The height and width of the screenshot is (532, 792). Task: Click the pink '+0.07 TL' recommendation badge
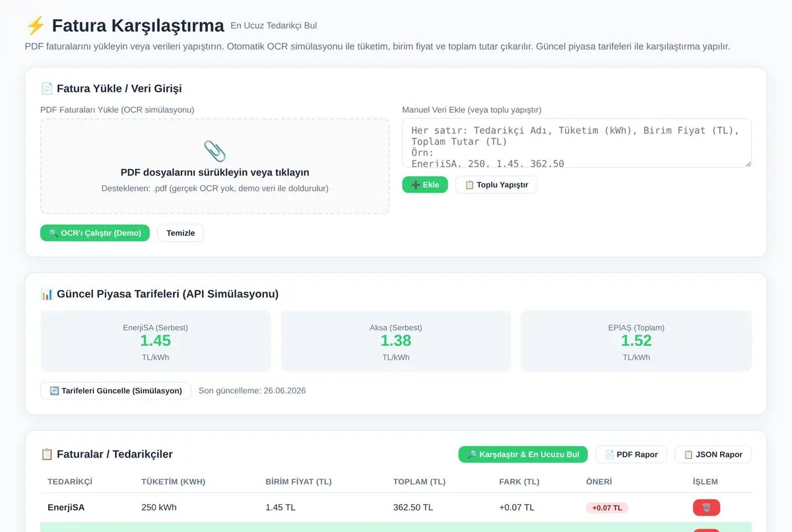[607, 508]
